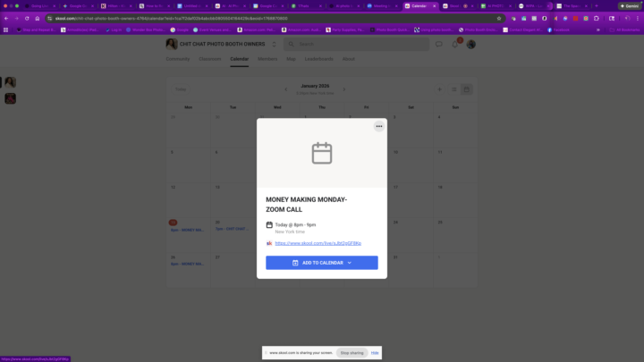Open the second group avatar in left sidebar
The height and width of the screenshot is (362, 644).
coord(10,98)
